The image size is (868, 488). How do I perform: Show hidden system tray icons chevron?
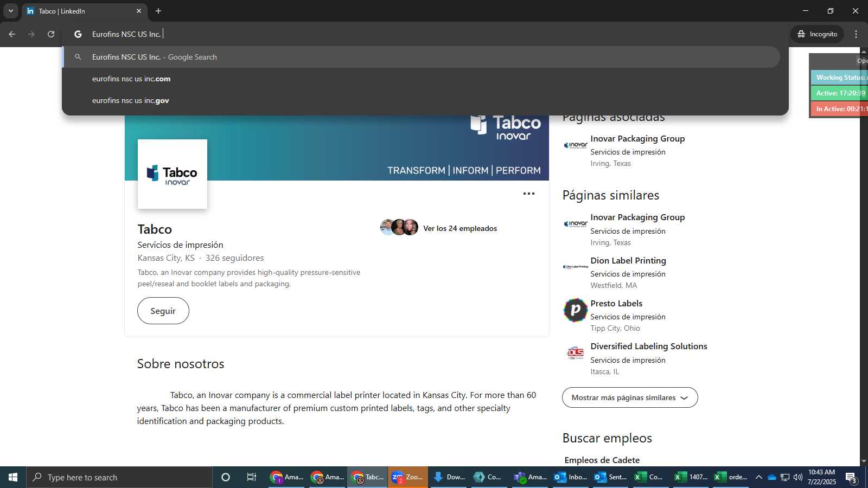[x=759, y=477]
